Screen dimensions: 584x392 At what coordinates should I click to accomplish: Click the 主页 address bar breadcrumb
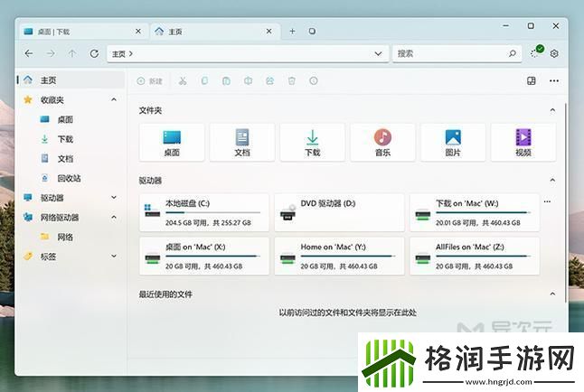pos(118,54)
